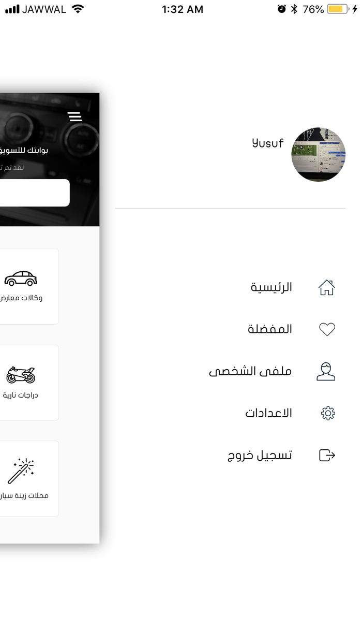Tap the home house icon

tap(326, 287)
